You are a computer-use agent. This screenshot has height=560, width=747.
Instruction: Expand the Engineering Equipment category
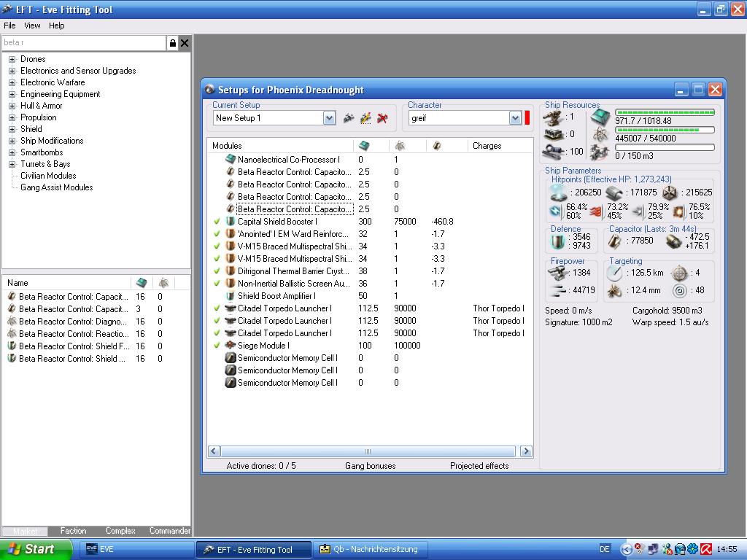[12, 94]
